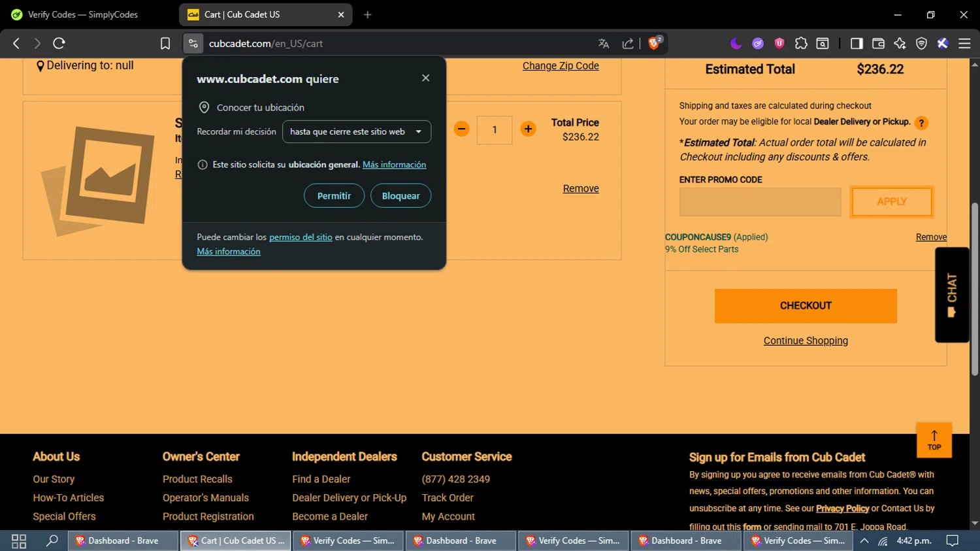The height and width of the screenshot is (551, 980).
Task: Toggle the sidebar panel icon
Action: [857, 43]
